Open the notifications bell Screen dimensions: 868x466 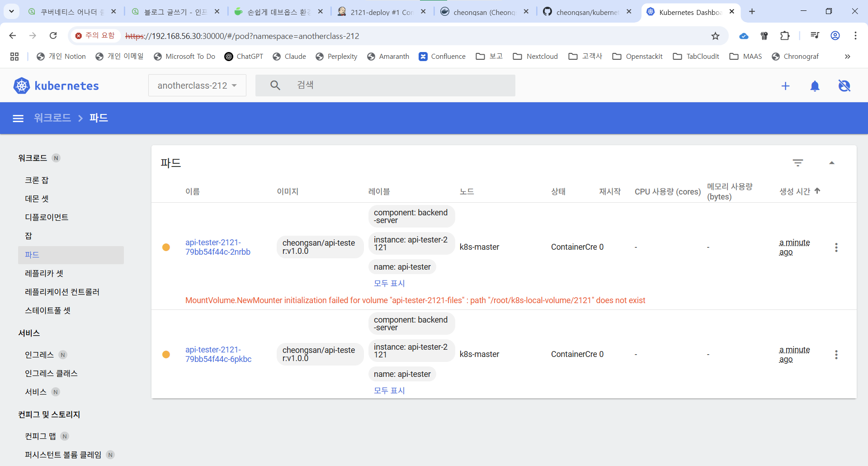(815, 86)
